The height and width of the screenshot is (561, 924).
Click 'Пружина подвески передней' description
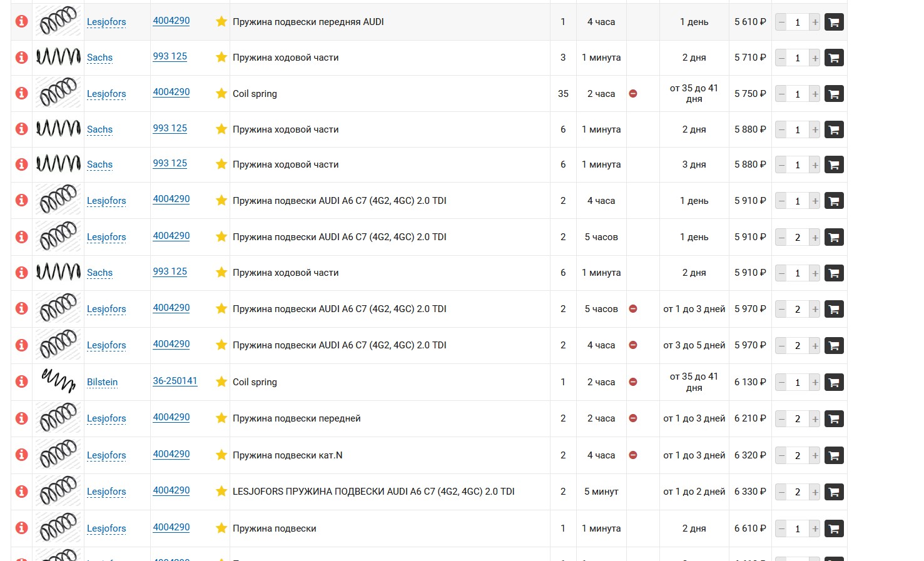(297, 418)
